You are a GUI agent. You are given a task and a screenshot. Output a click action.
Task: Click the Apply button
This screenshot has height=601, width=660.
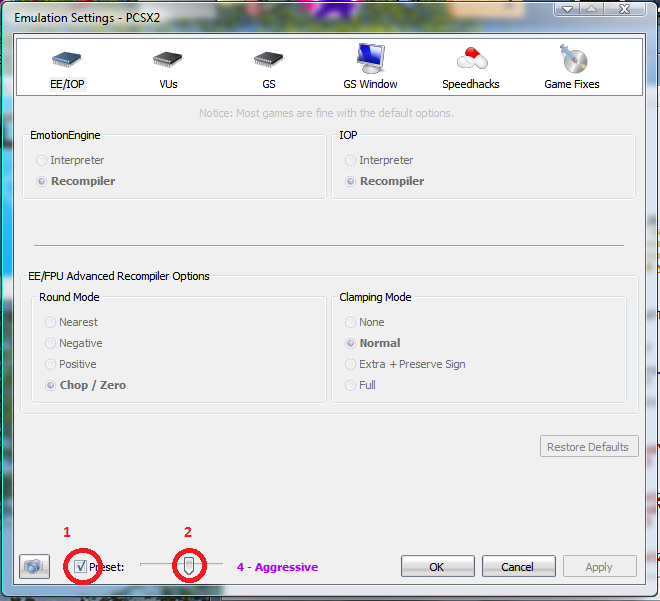(599, 566)
